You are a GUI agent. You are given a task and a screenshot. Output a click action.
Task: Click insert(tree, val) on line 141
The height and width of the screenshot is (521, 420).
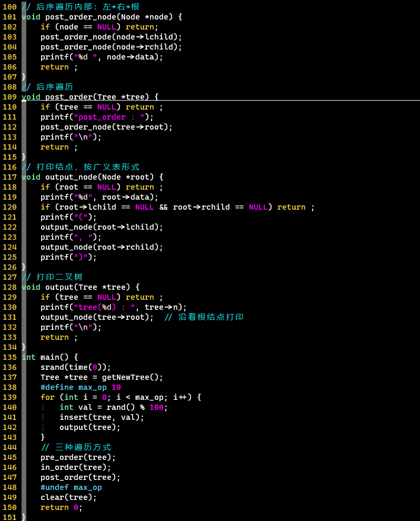click(102, 417)
